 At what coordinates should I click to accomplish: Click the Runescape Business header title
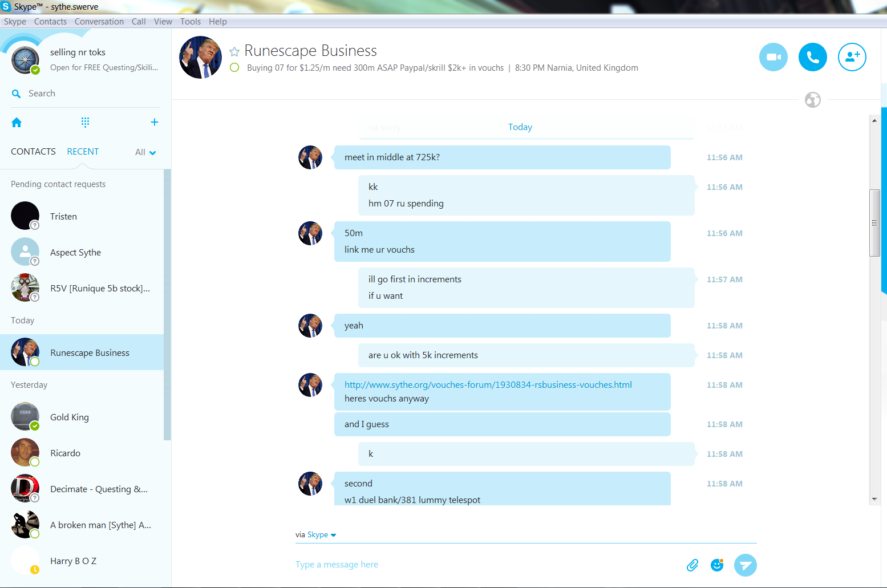311,51
